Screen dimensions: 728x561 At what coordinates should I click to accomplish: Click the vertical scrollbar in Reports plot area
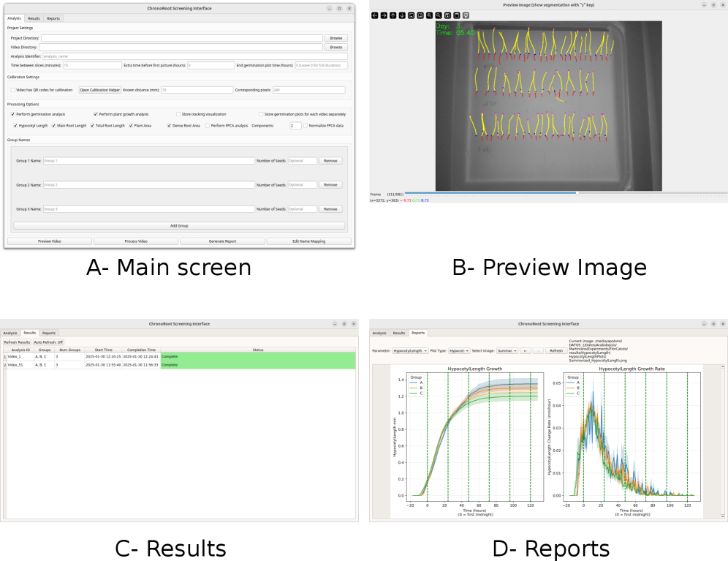point(722,442)
